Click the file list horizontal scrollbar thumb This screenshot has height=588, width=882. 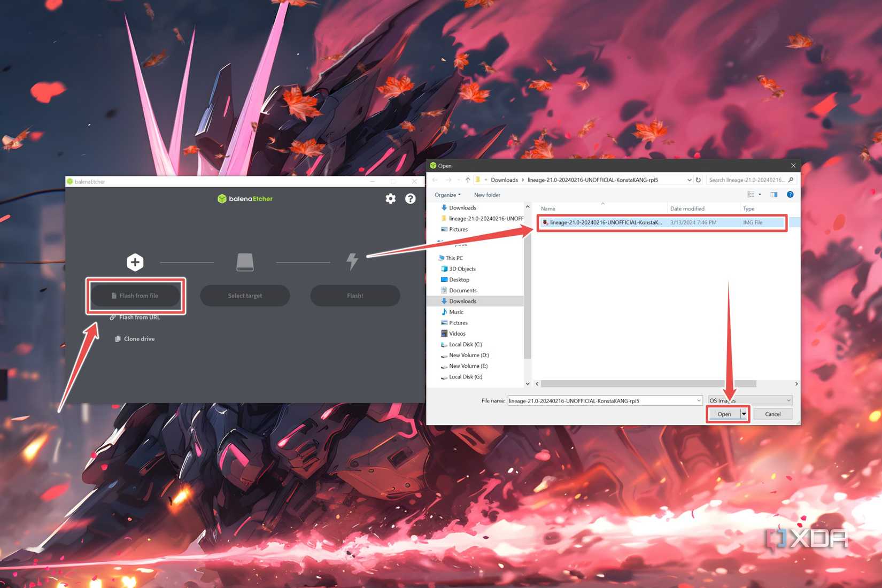648,384
